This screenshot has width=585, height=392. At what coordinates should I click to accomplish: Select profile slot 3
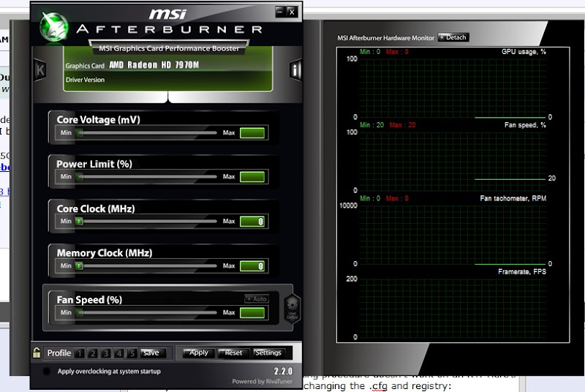pyautogui.click(x=106, y=353)
